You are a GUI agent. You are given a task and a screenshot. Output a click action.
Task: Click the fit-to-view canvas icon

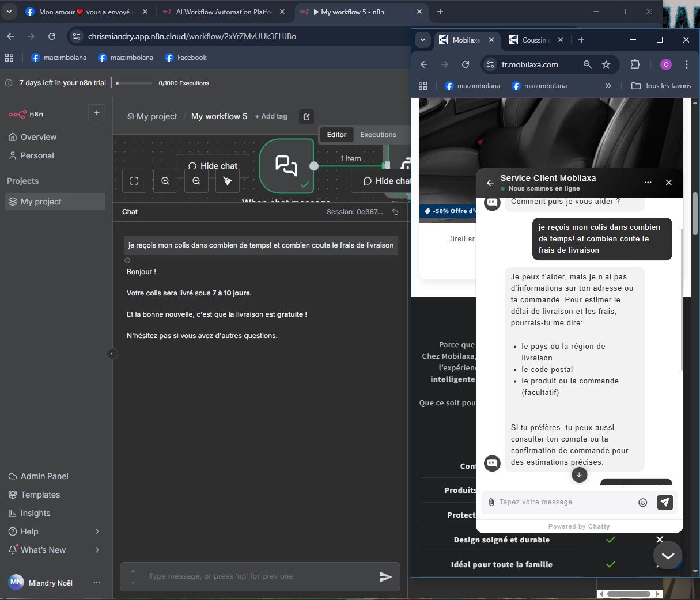134,181
